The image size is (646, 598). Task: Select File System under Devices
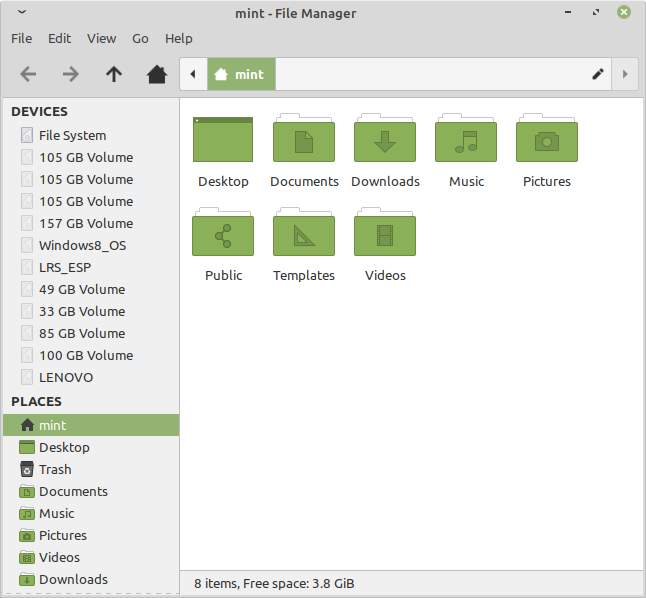[x=72, y=135]
